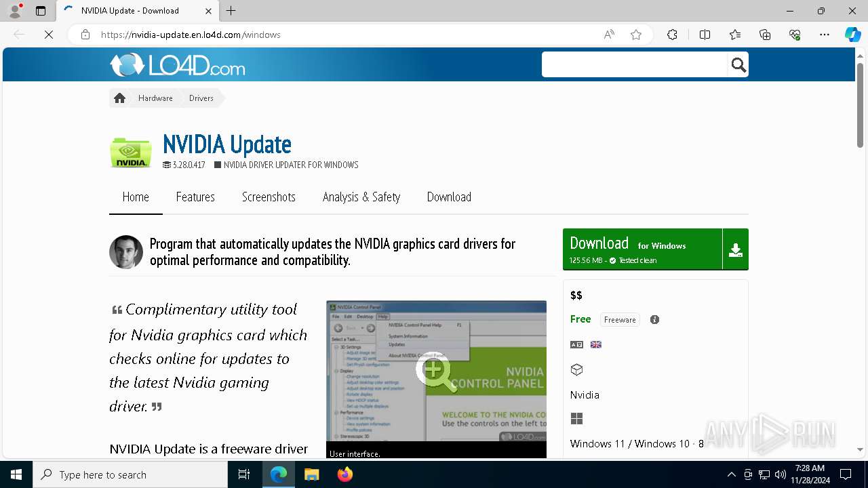Open Drivers breadcrumb
Image resolution: width=868 pixels, height=488 pixels.
click(x=201, y=98)
